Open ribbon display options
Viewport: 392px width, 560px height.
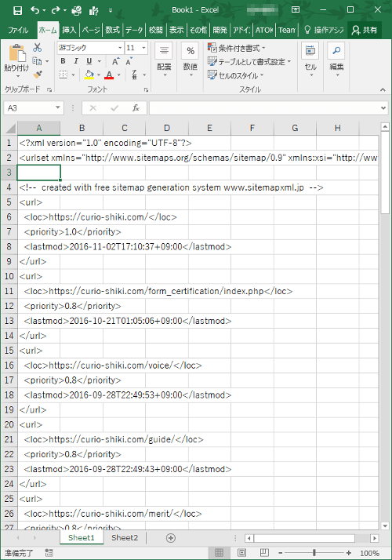coord(296,9)
